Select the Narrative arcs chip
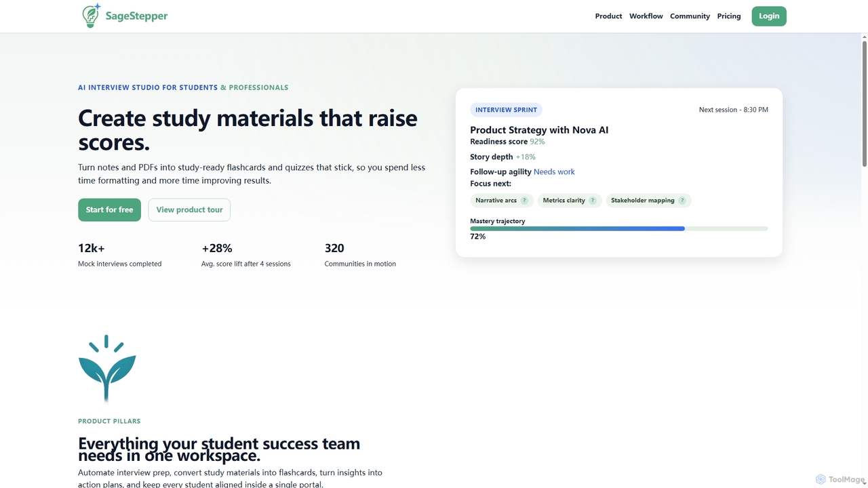868x488 pixels. (x=502, y=201)
